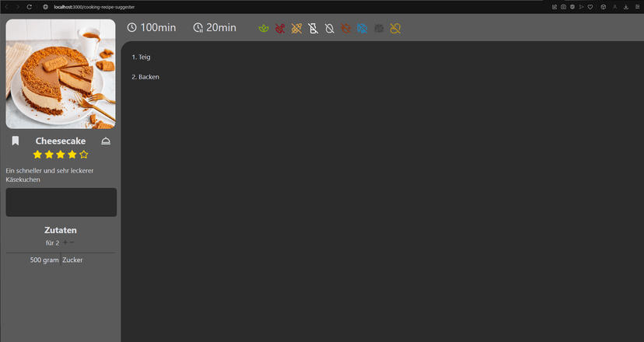Image resolution: width=644 pixels, height=342 pixels.
Task: Click the green vegan leaf icon
Action: pos(264,29)
